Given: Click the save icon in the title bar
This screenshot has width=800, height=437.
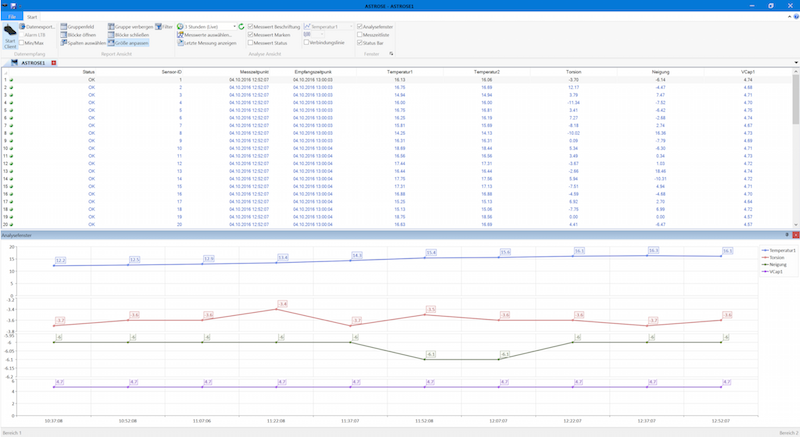Looking at the screenshot, I should [13, 6].
